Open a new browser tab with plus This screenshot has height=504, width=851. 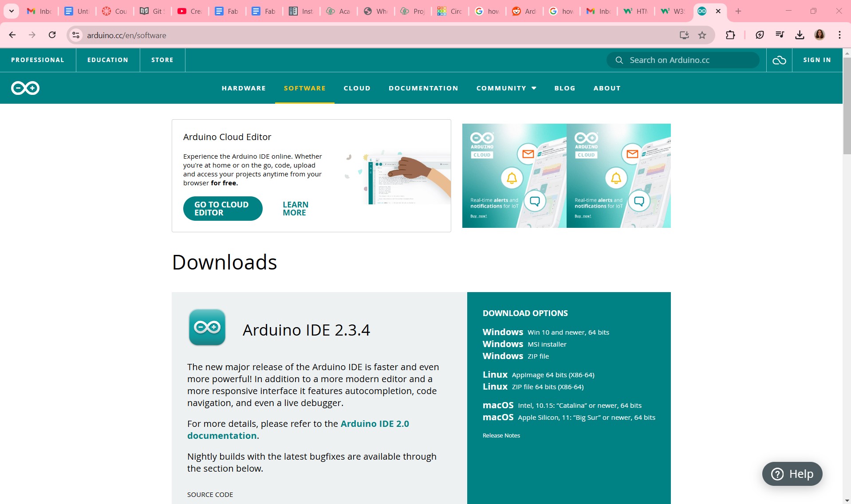coord(738,11)
